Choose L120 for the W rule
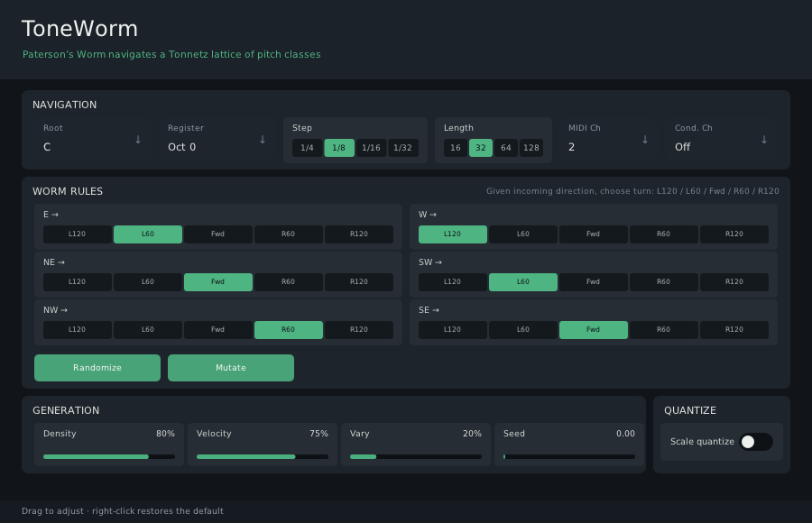This screenshot has width=812, height=523. (x=453, y=234)
